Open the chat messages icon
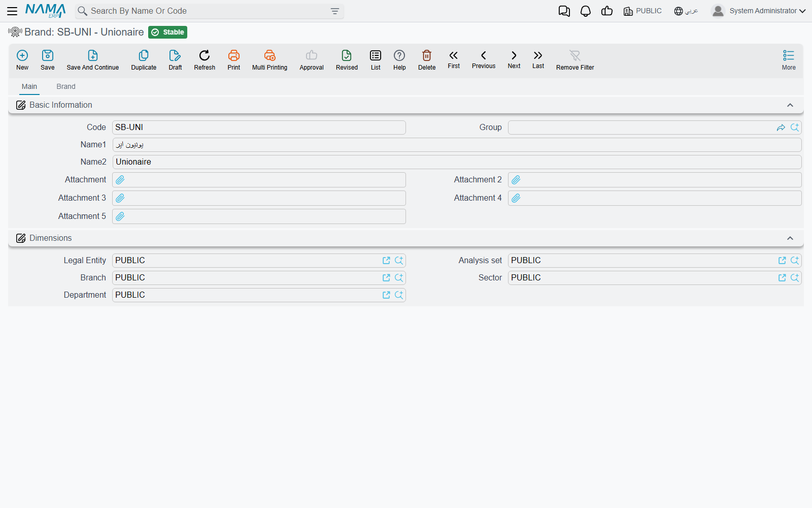The width and height of the screenshot is (812, 508). pos(564,11)
